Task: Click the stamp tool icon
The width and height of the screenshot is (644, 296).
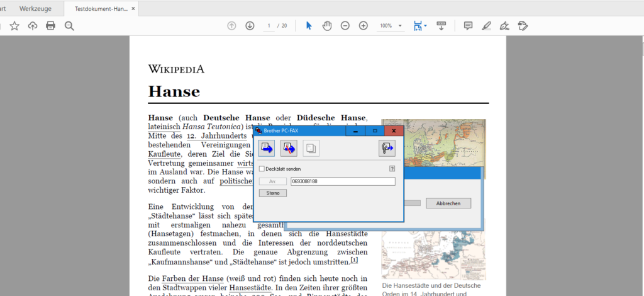Action: [523, 26]
